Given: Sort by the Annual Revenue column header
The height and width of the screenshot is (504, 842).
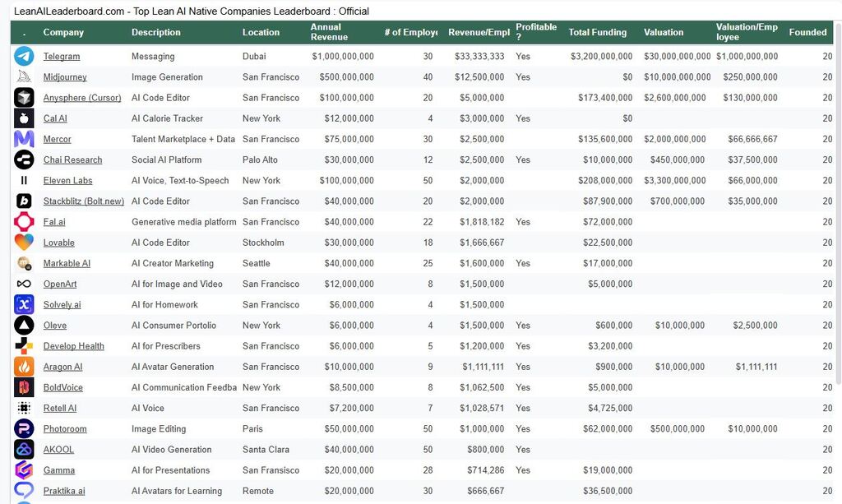Looking at the screenshot, I should pyautogui.click(x=329, y=32).
